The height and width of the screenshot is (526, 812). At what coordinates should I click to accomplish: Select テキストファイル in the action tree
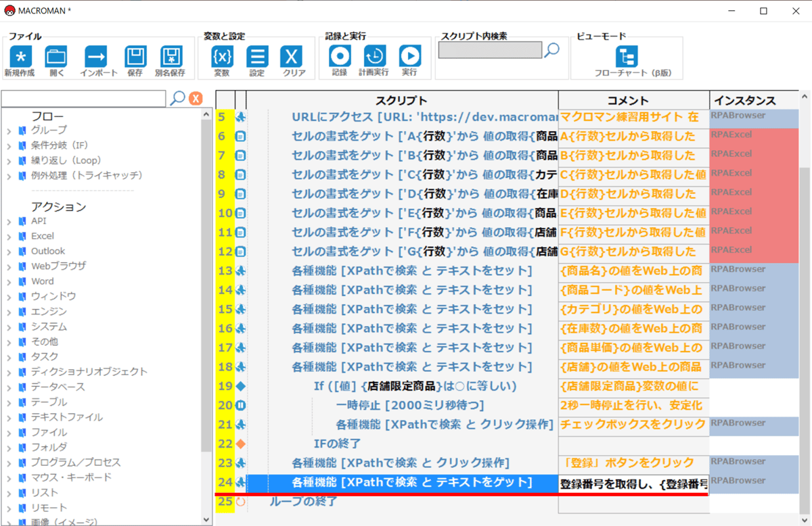point(67,417)
